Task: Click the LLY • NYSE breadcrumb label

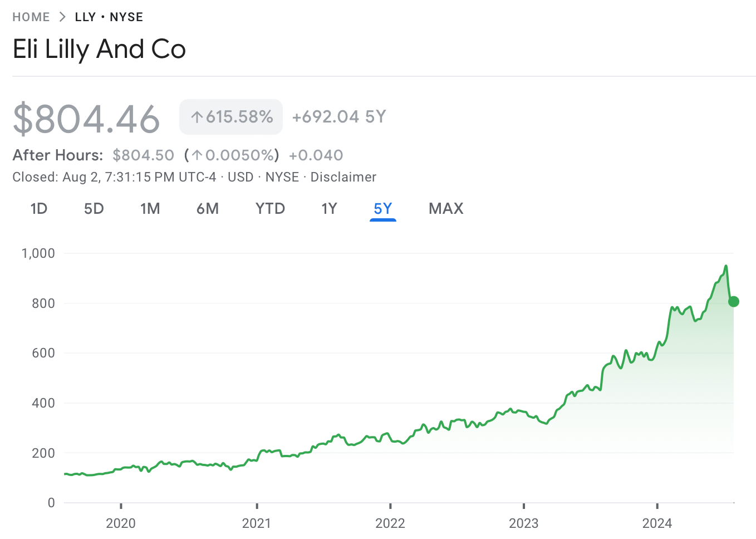Action: [109, 17]
